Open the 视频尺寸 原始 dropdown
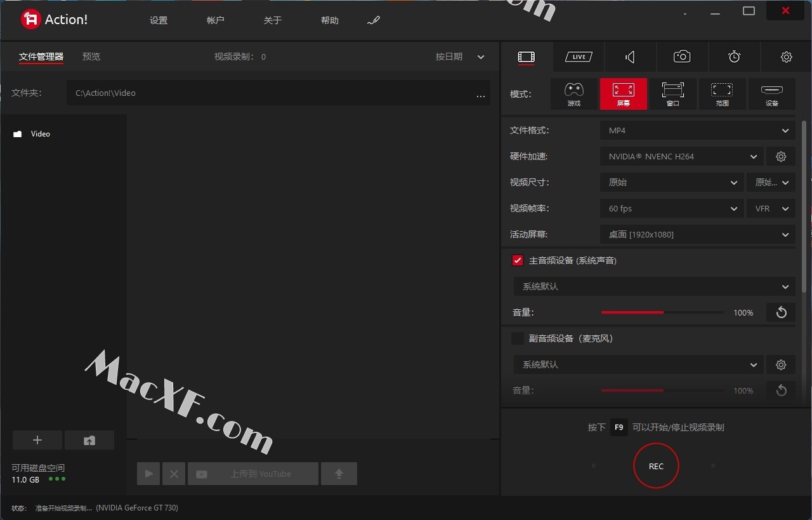812x520 pixels. [x=672, y=182]
